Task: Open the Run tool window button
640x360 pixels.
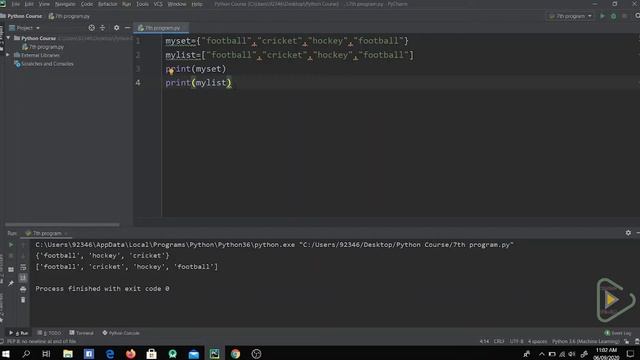Action: (x=19, y=333)
